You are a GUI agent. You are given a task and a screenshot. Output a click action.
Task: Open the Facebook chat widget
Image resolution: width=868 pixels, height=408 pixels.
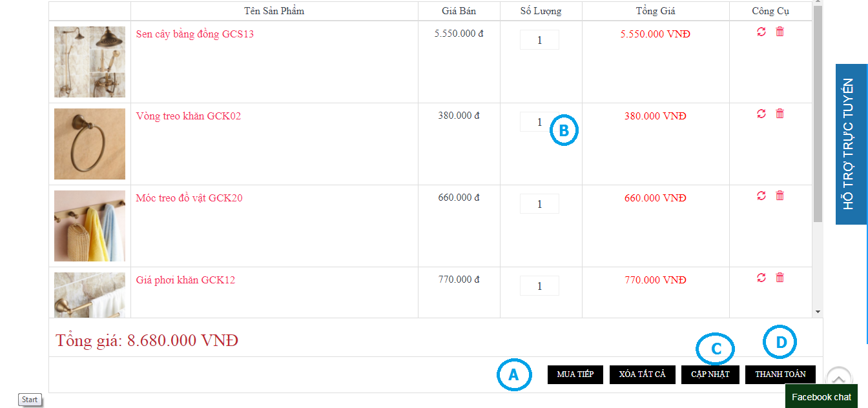[x=821, y=397]
